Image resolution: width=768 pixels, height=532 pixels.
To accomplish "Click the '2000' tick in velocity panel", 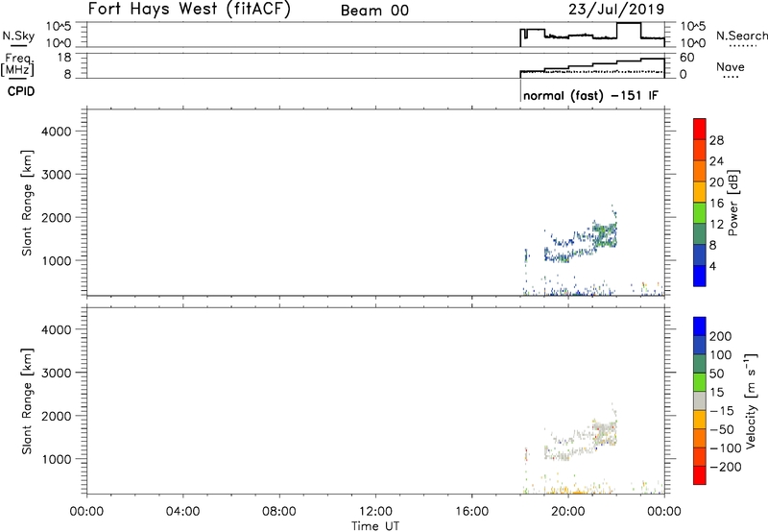I will pyautogui.click(x=56, y=416).
